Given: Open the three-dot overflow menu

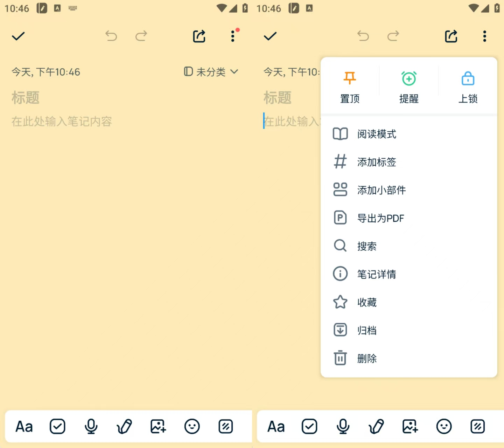Looking at the screenshot, I should 232,36.
